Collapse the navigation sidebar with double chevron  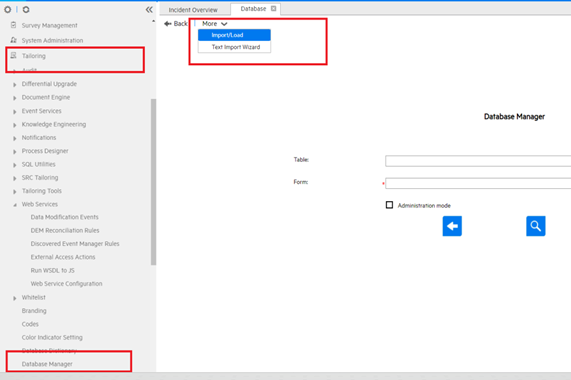pos(149,9)
